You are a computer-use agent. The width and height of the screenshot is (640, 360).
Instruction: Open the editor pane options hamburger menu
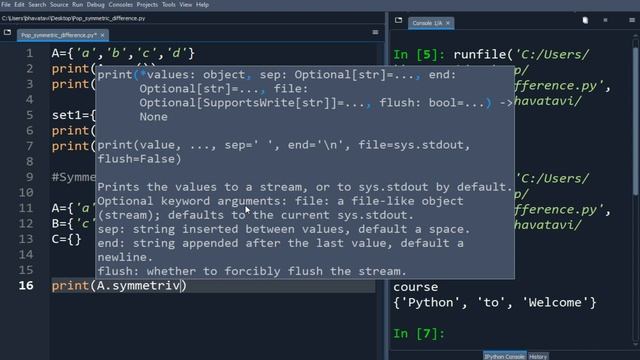tap(375, 32)
